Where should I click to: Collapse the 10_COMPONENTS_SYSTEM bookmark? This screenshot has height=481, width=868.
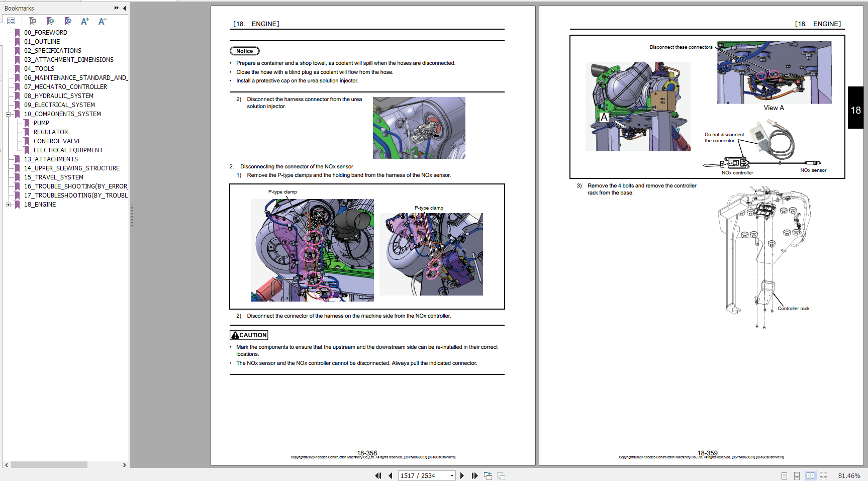[8, 114]
